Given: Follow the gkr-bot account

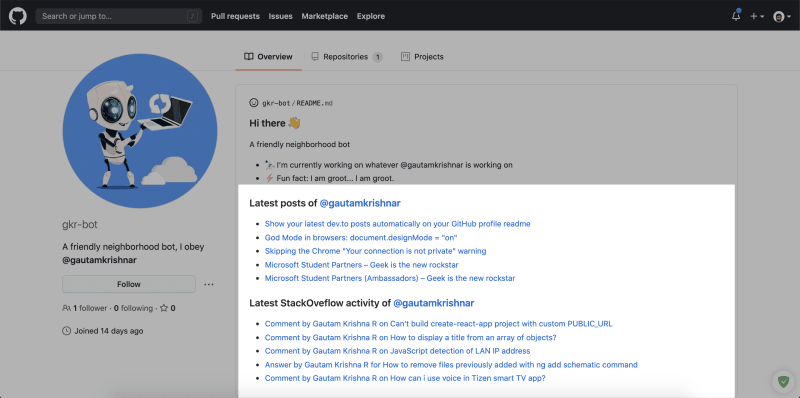Looking at the screenshot, I should pyautogui.click(x=129, y=284).
